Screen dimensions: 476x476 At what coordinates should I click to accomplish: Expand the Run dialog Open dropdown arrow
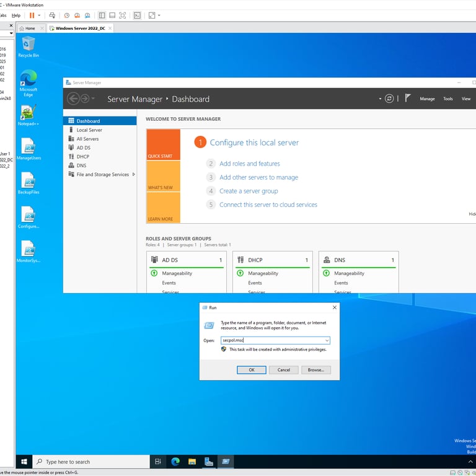click(327, 340)
